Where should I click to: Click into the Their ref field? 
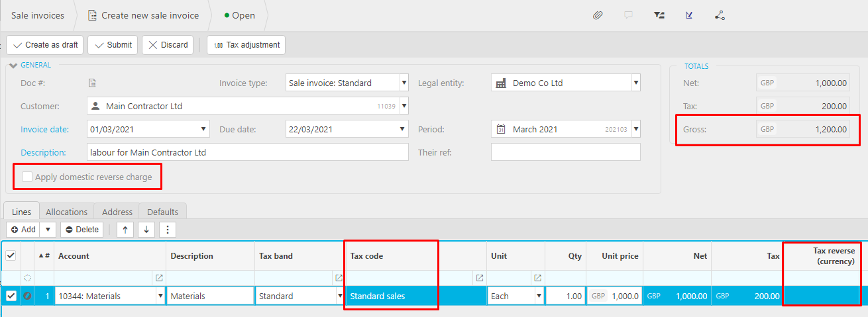[565, 152]
